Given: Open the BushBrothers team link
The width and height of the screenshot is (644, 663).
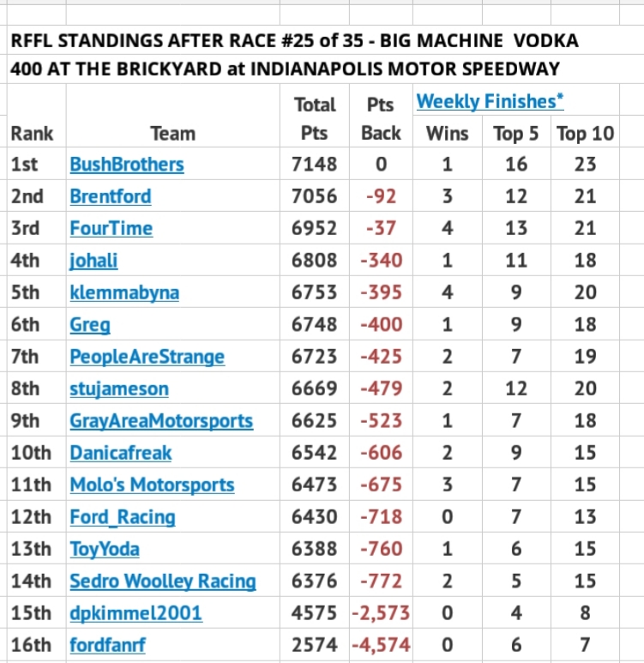Looking at the screenshot, I should tap(126, 164).
